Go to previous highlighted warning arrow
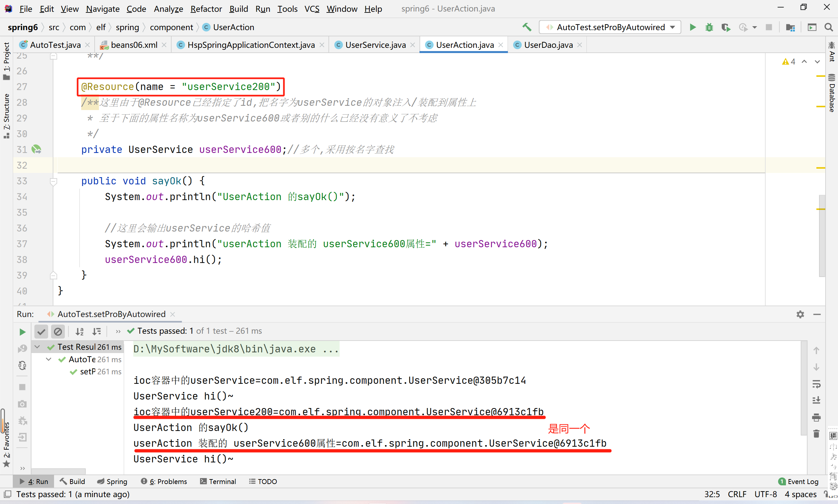Image resolution: width=838 pixels, height=504 pixels. 804,62
